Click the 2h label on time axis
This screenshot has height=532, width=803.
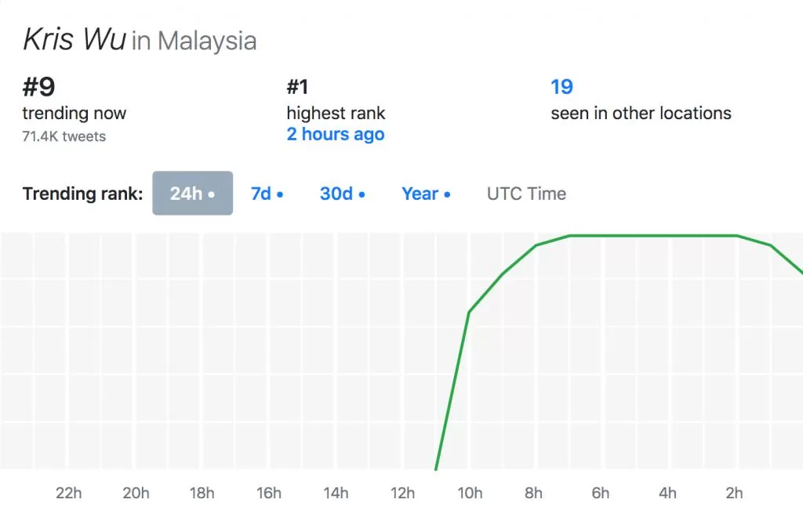point(734,493)
